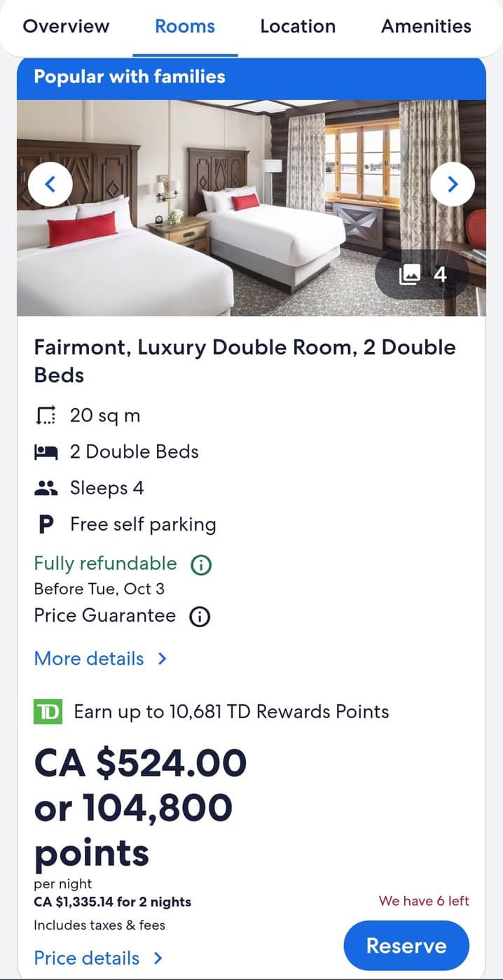Click the people icon beside Sleeps 4

click(45, 488)
